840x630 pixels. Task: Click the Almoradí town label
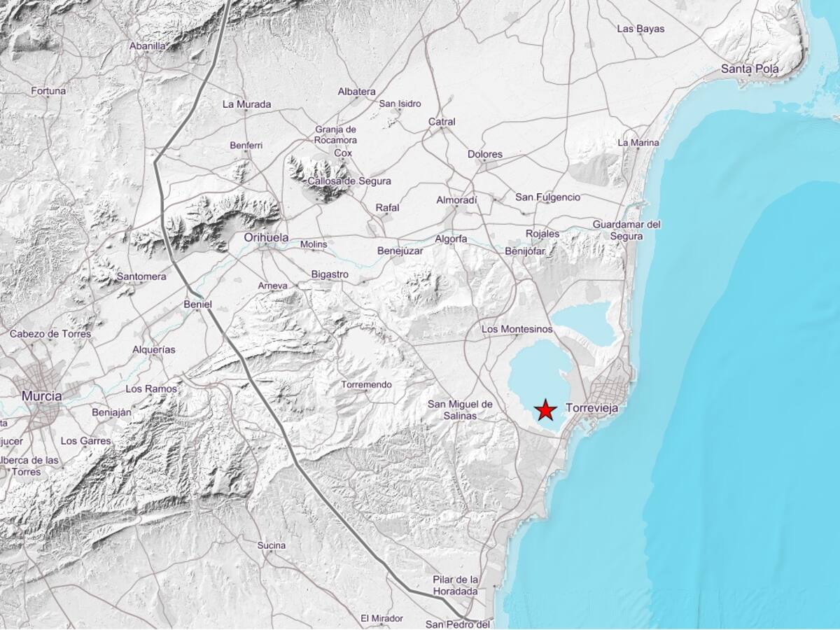coord(456,200)
